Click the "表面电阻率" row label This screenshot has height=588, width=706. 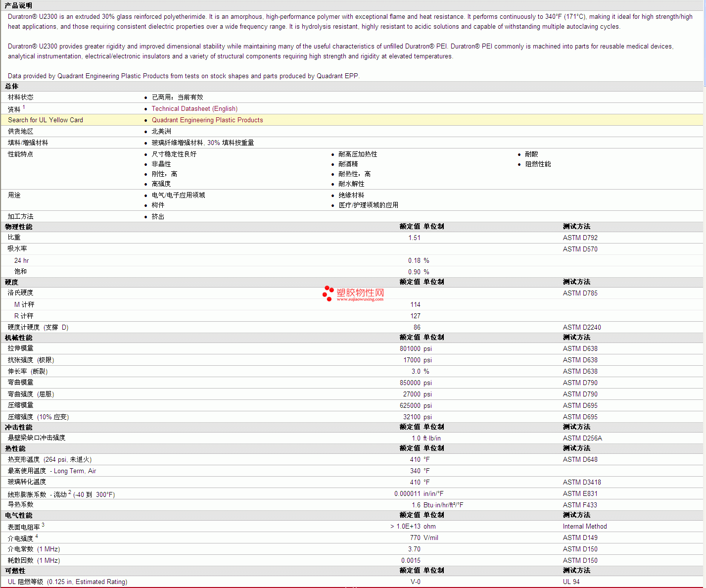(x=26, y=527)
